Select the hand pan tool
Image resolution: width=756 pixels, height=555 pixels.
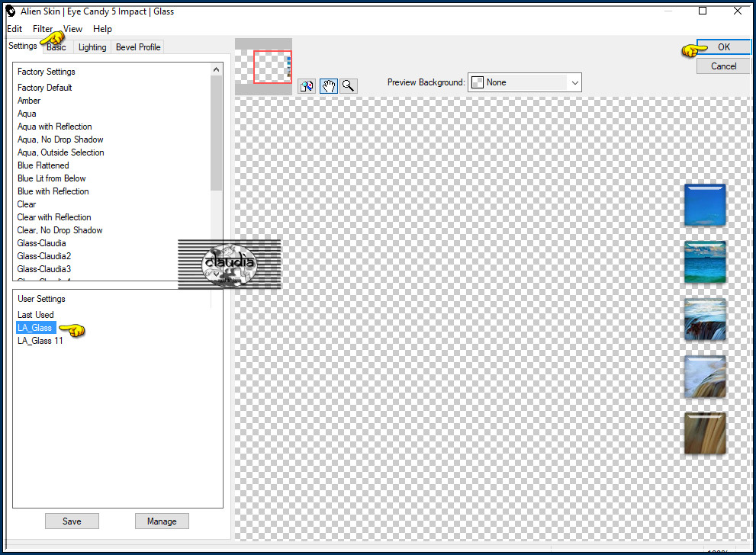(328, 86)
